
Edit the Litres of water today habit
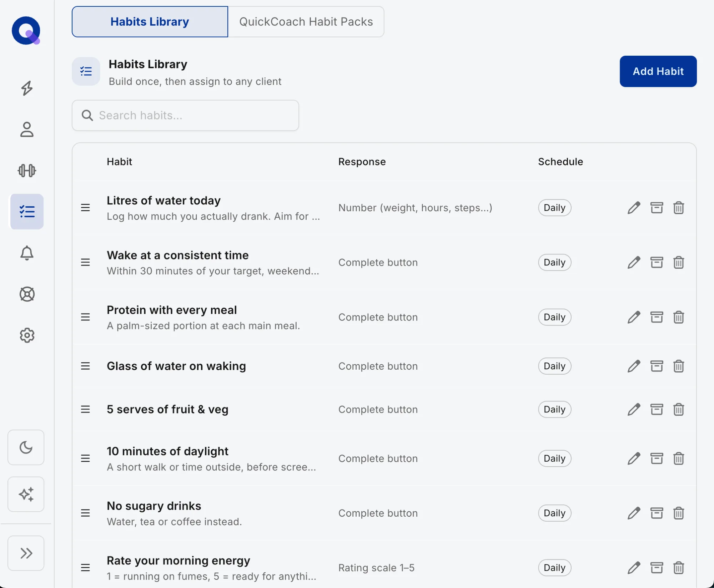point(634,208)
